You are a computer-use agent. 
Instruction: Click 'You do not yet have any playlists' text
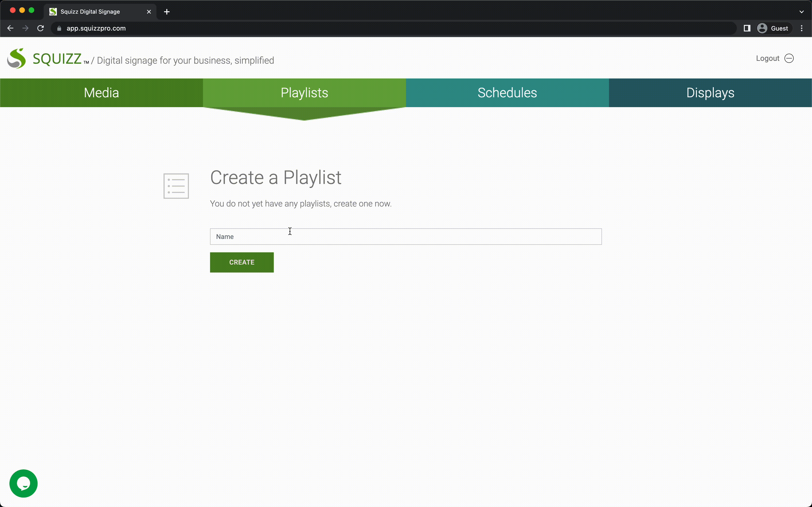(301, 203)
